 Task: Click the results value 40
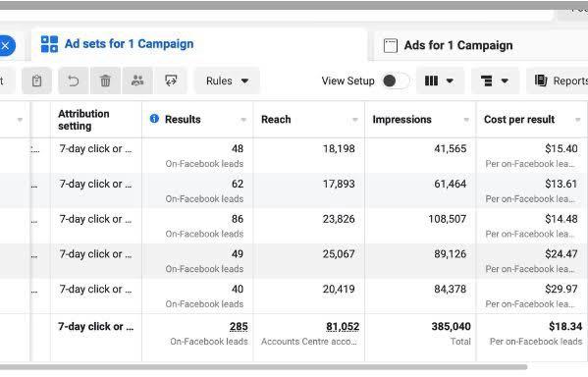tap(238, 290)
